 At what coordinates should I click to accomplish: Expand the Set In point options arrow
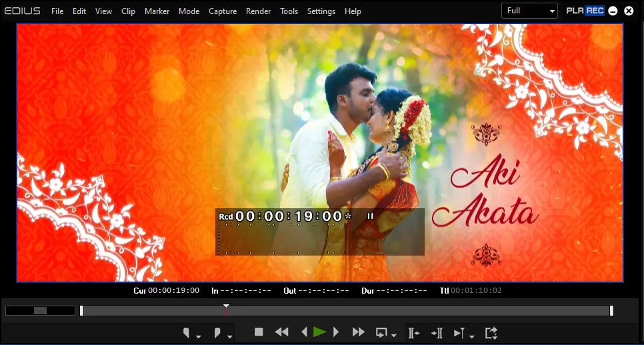(x=199, y=336)
